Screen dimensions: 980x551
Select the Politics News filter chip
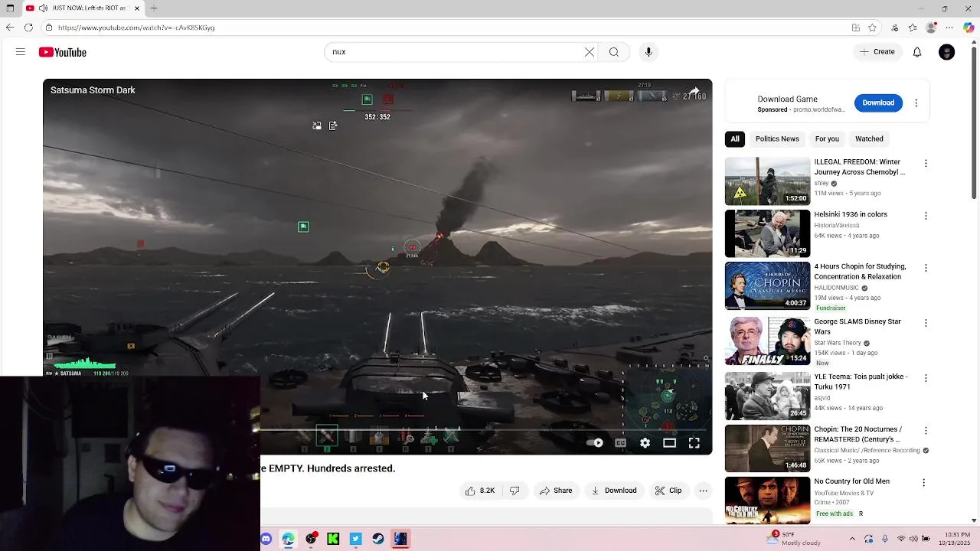pyautogui.click(x=777, y=139)
